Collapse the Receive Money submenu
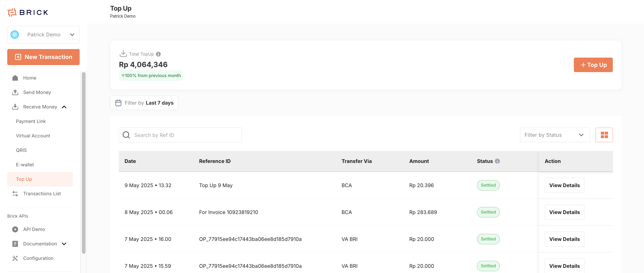The image size is (644, 273). coord(64,107)
